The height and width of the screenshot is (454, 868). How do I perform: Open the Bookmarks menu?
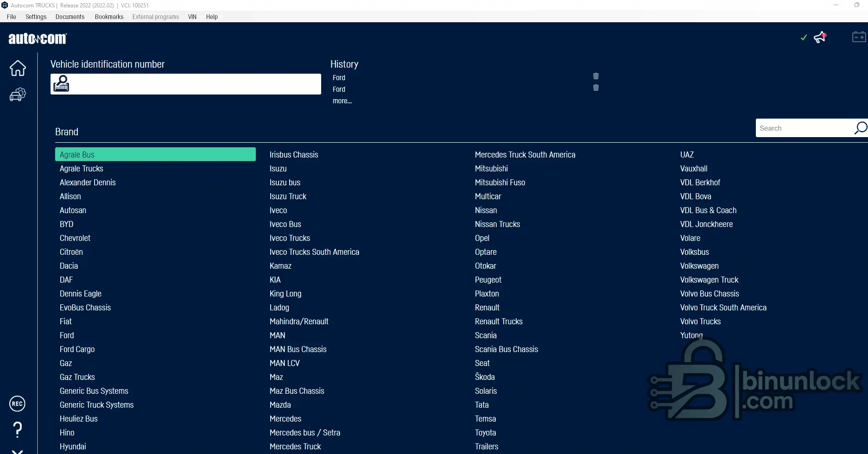109,17
